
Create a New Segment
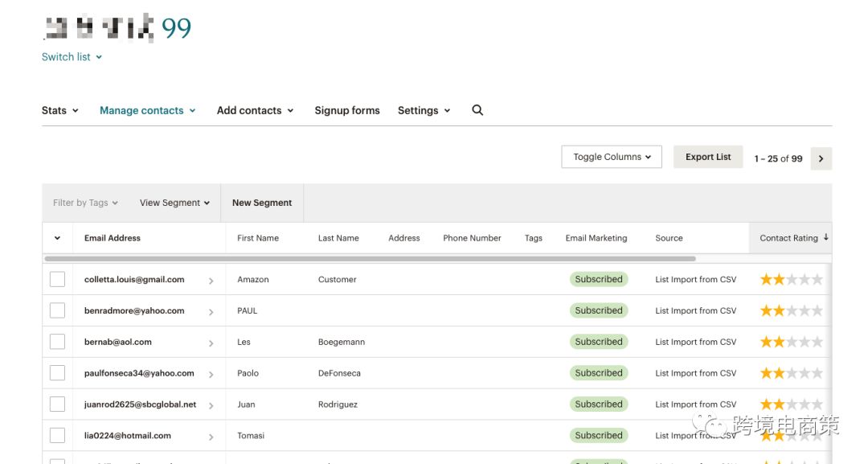[x=262, y=203]
